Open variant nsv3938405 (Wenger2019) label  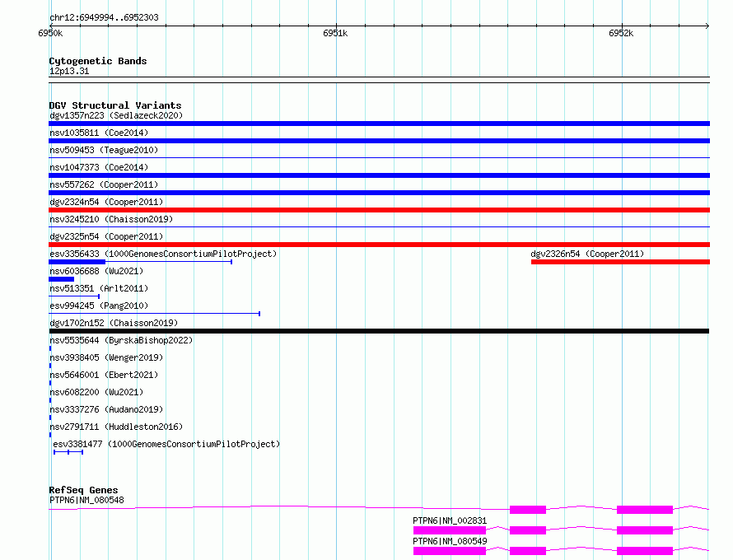[x=106, y=357]
